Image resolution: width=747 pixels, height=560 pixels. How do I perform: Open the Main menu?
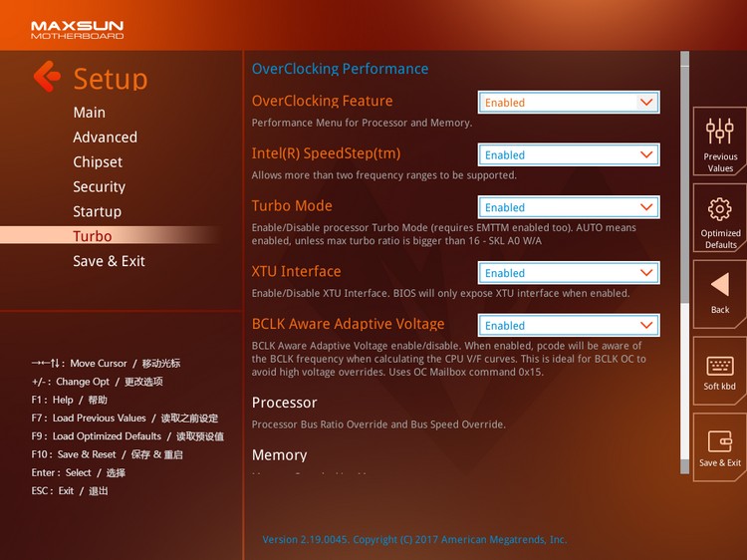coord(89,113)
